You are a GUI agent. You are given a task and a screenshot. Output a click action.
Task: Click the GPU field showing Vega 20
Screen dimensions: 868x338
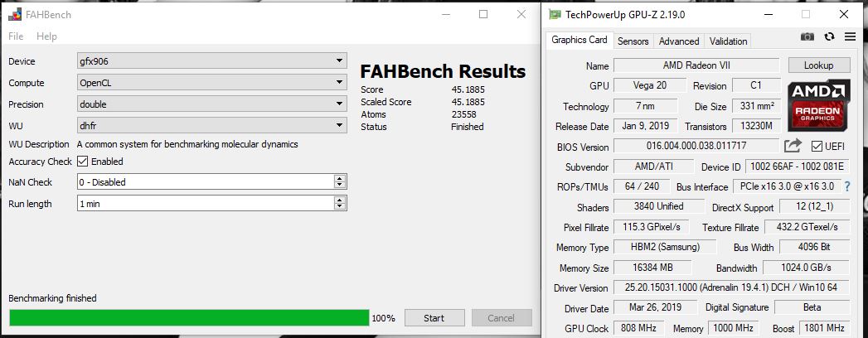pyautogui.click(x=649, y=86)
